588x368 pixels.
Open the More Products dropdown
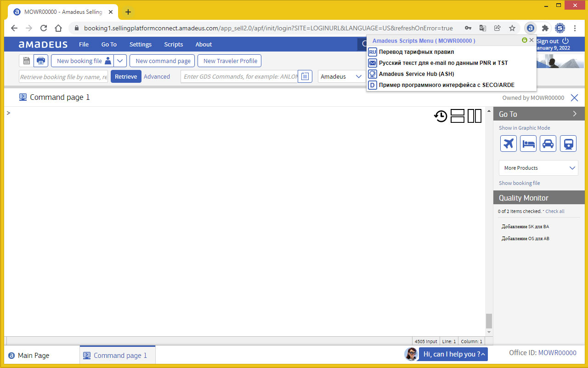(538, 168)
